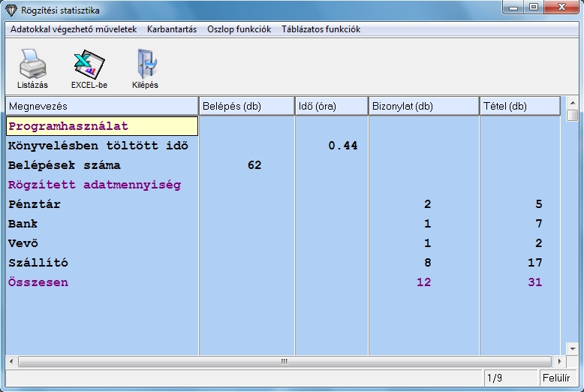This screenshot has width=584, height=392.
Task: Click the Megnevezés column header
Action: click(x=102, y=107)
